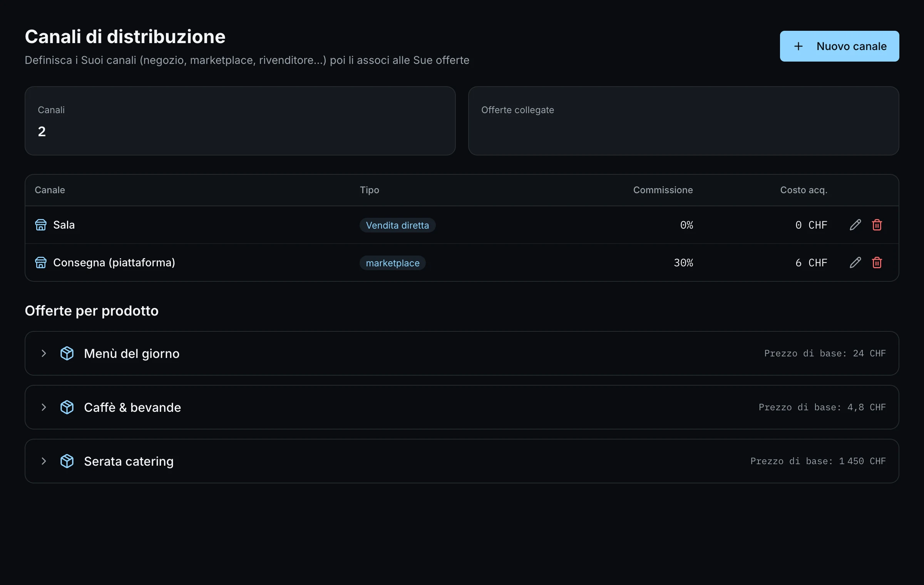The image size is (924, 585).
Task: Click the plus icon in Nuovo canale button
Action: pyautogui.click(x=798, y=46)
